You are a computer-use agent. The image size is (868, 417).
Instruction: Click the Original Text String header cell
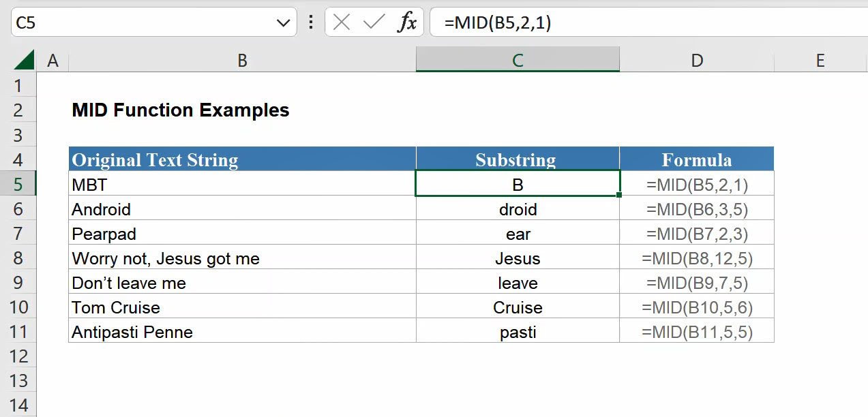pos(242,160)
